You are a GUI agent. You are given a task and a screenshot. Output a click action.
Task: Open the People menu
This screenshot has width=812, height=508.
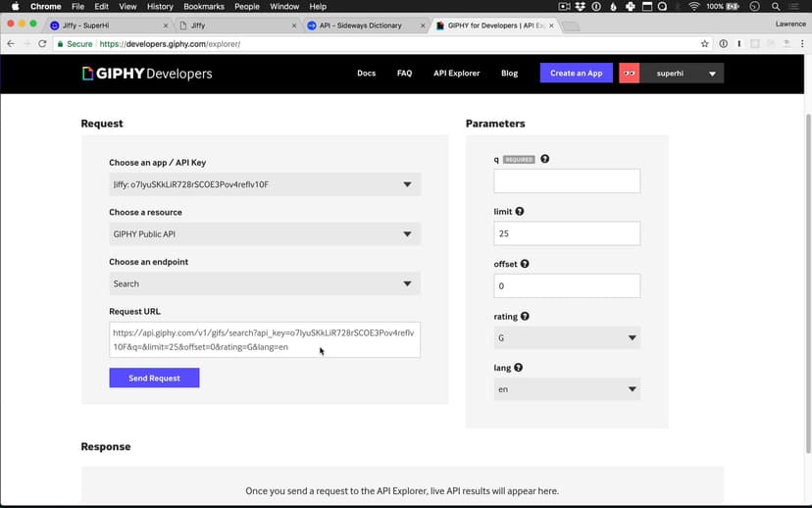click(246, 6)
